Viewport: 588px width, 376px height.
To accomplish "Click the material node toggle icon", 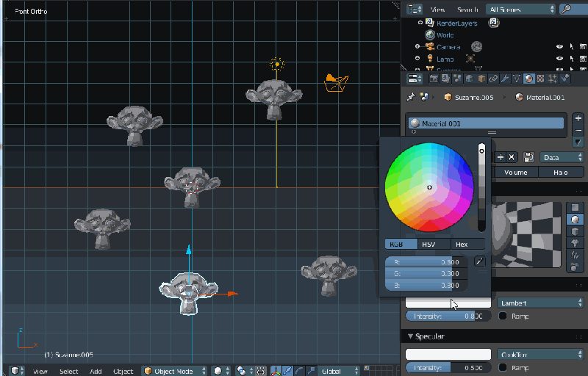I will pyautogui.click(x=528, y=157).
